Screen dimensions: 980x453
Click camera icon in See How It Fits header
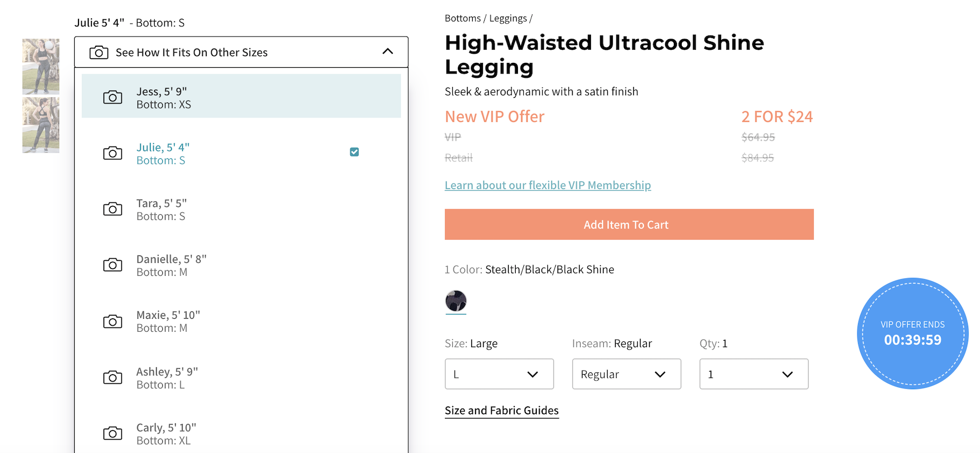[x=99, y=52]
